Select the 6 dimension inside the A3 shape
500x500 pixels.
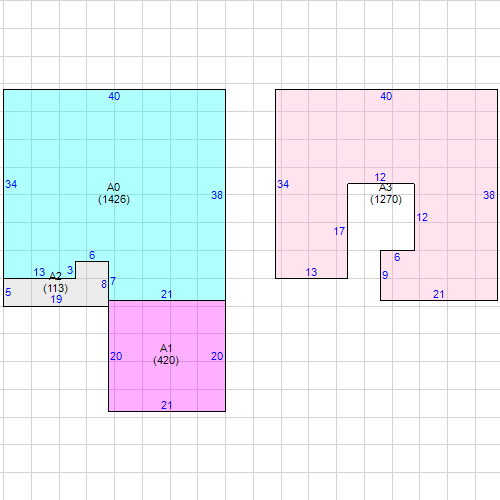tap(397, 257)
